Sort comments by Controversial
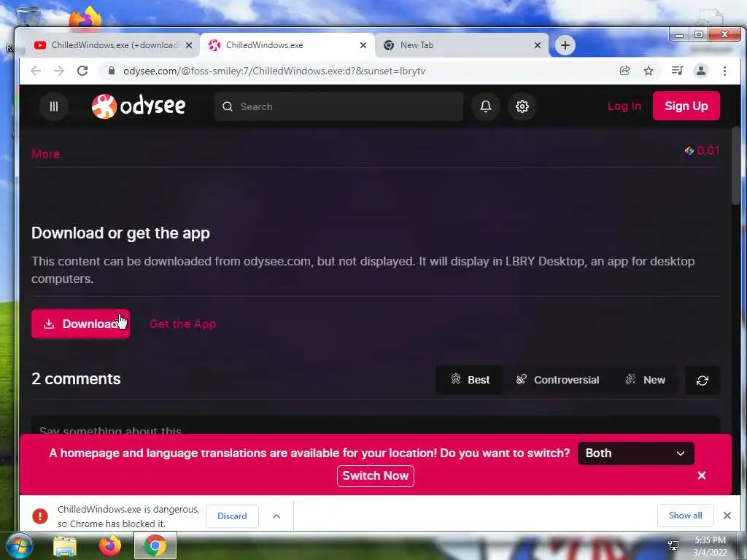This screenshot has width=747, height=560. 557,380
